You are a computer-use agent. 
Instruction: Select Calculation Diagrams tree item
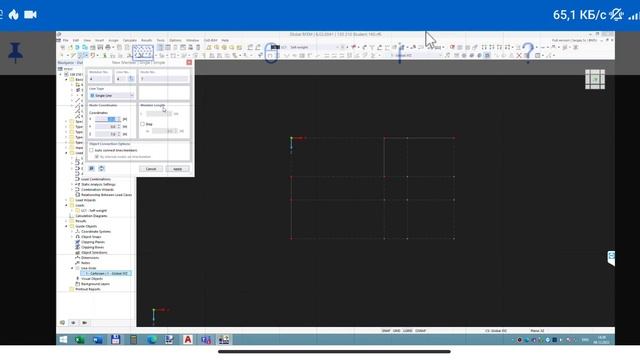91,216
